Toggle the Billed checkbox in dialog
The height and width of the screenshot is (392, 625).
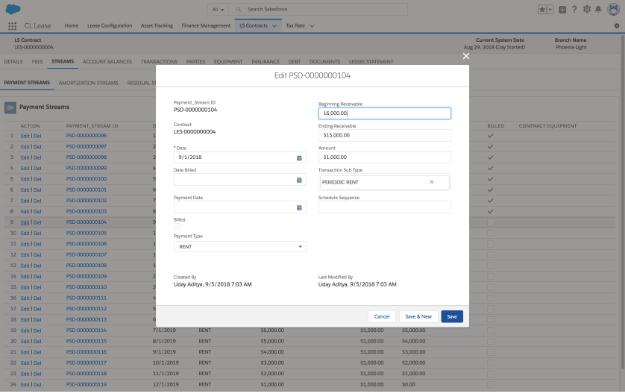tap(177, 226)
